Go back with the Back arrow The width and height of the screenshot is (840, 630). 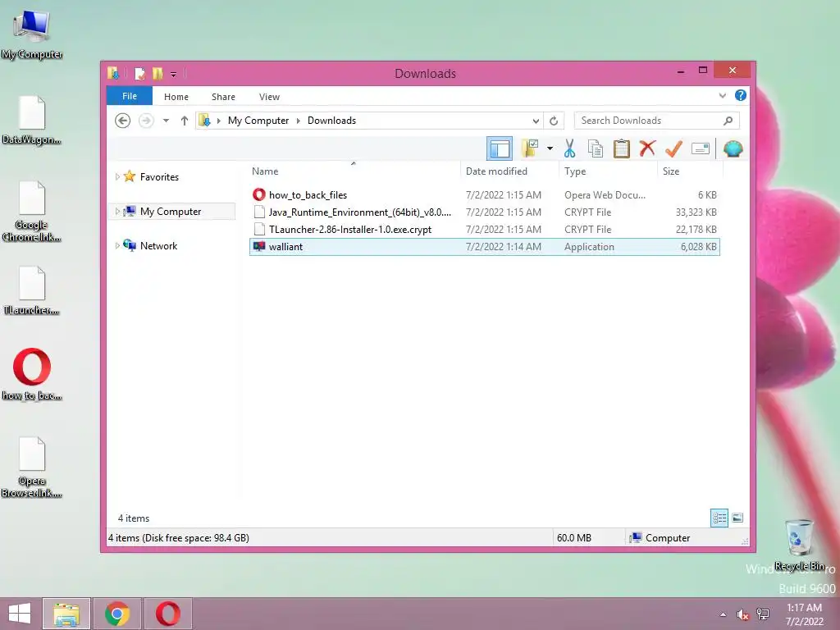(x=123, y=121)
